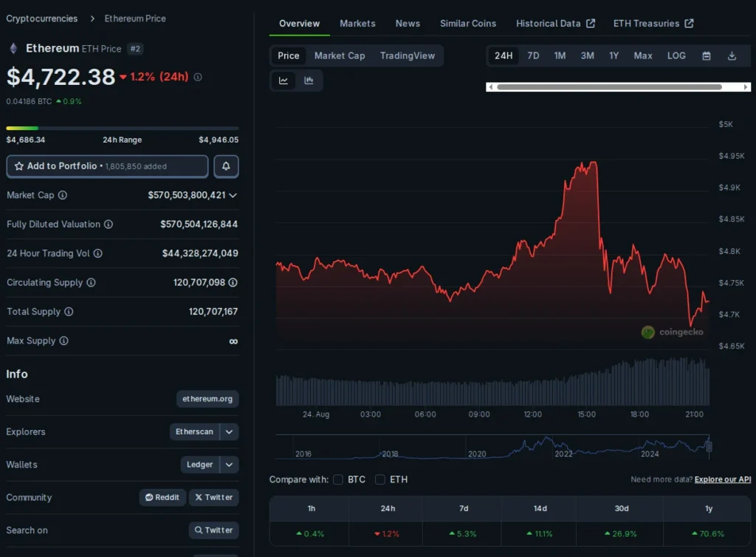Go to Cryptocurrencies breadcrumb
This screenshot has height=557, width=756.
pyautogui.click(x=42, y=18)
